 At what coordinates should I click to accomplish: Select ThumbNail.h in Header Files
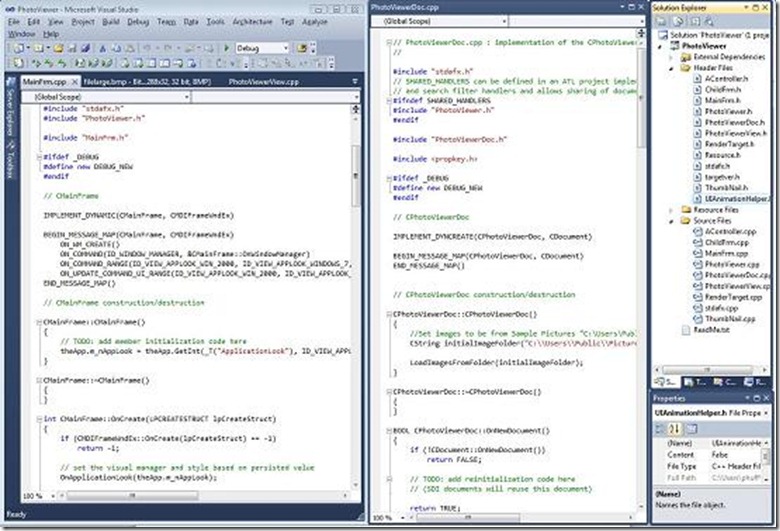726,188
